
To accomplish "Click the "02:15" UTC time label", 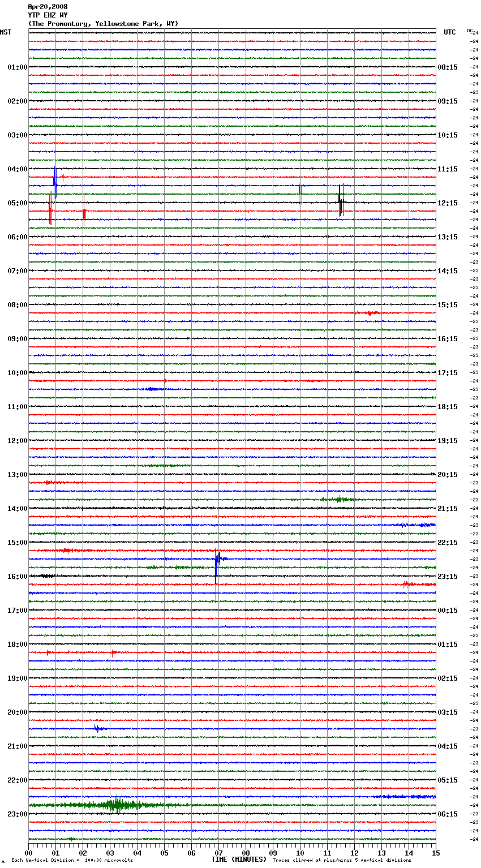I will point(448,678).
